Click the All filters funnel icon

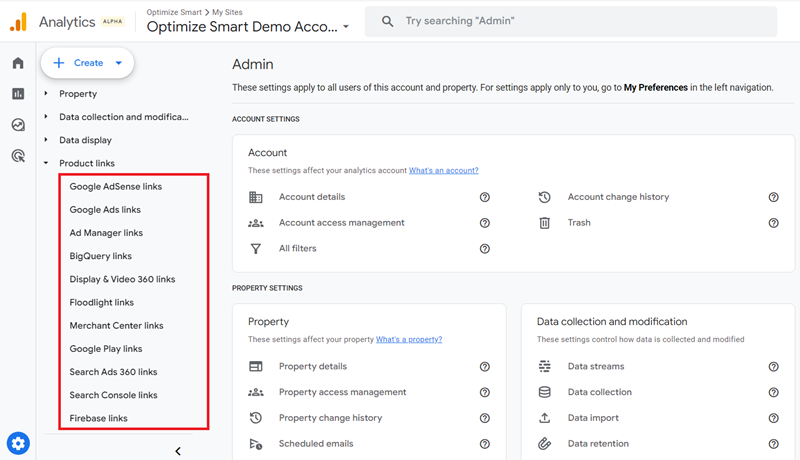pyautogui.click(x=256, y=248)
